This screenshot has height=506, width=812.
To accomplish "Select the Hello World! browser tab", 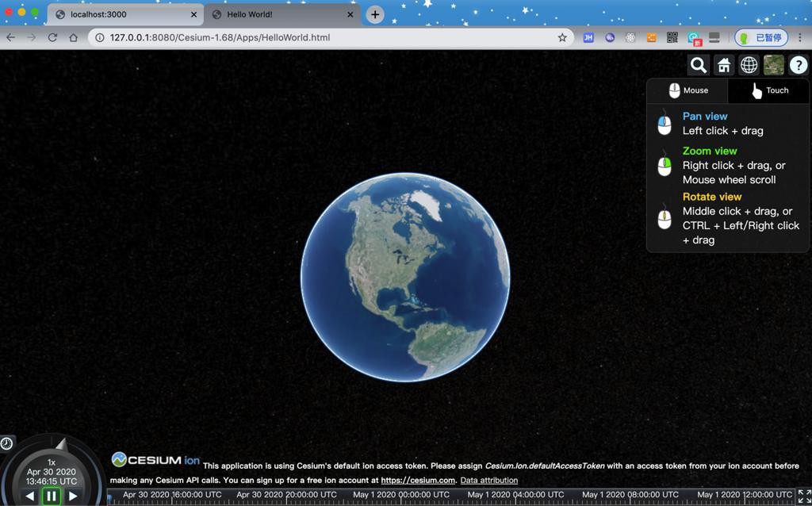I will click(282, 14).
